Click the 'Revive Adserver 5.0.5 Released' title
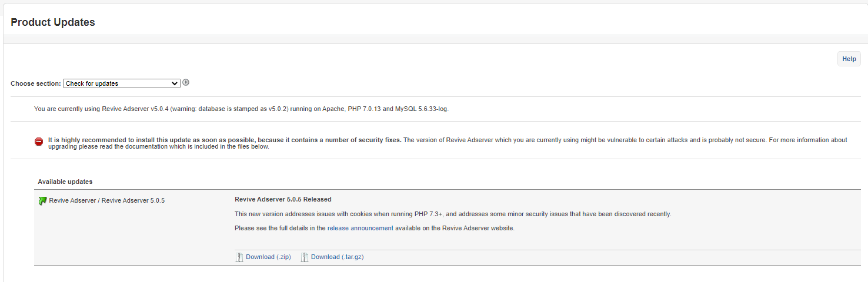This screenshot has width=868, height=282. tap(283, 200)
